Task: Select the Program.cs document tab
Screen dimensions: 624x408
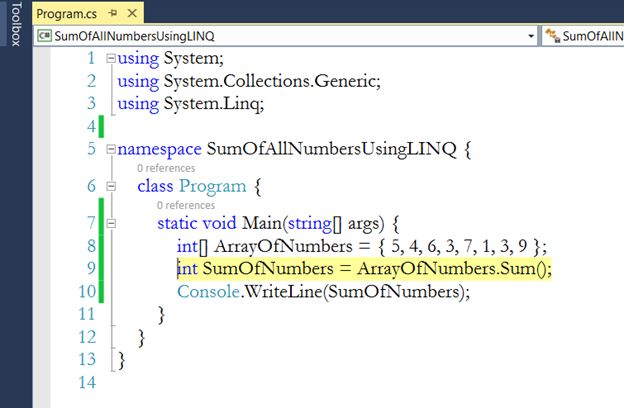Action: 66,14
